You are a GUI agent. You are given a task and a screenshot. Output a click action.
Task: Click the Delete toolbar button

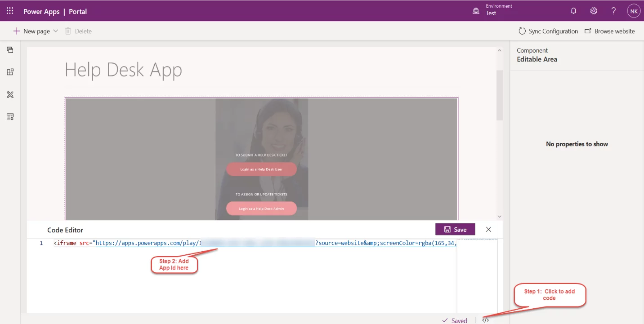point(78,31)
